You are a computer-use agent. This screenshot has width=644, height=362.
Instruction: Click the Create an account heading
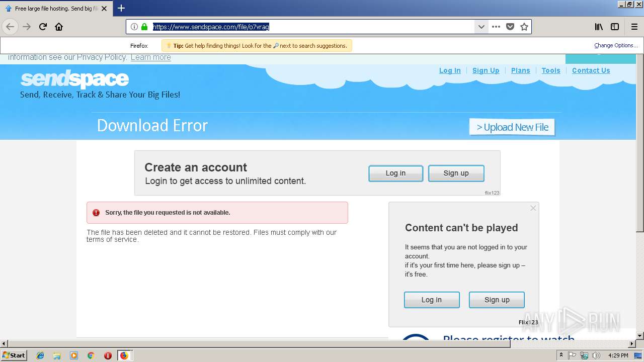196,167
